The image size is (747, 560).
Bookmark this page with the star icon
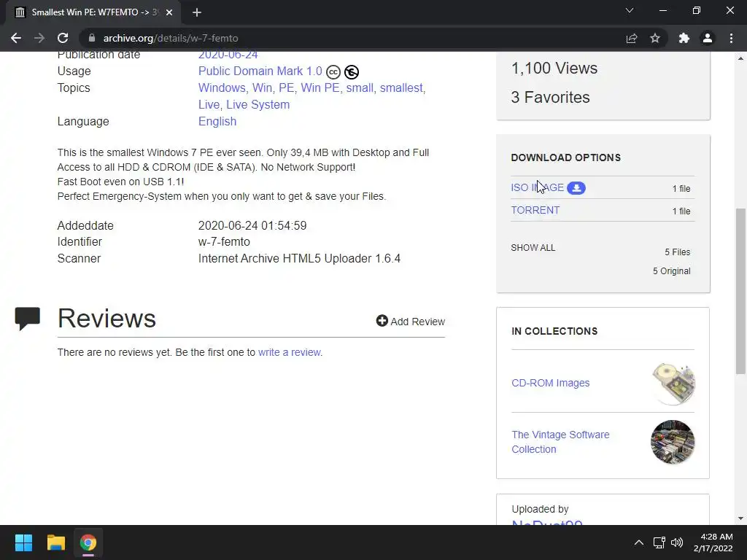[655, 38]
